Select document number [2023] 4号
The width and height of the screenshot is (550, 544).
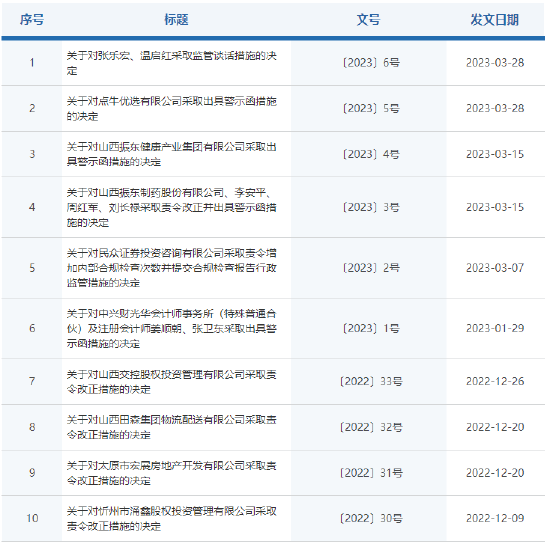(371, 154)
